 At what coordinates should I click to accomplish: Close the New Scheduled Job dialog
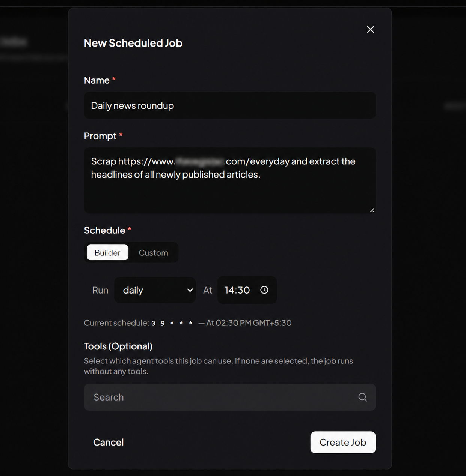tap(370, 30)
